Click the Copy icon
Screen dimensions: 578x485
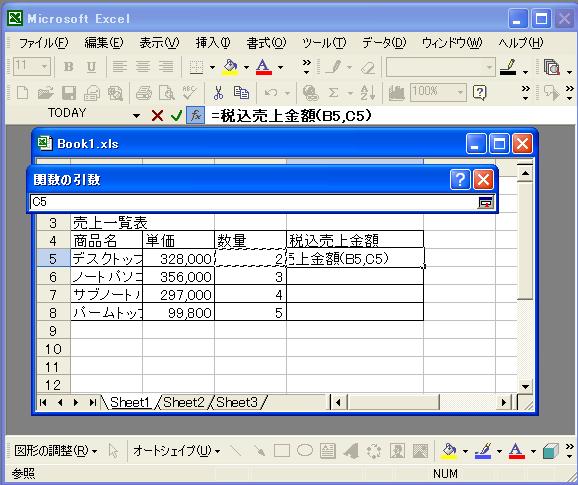tap(241, 93)
